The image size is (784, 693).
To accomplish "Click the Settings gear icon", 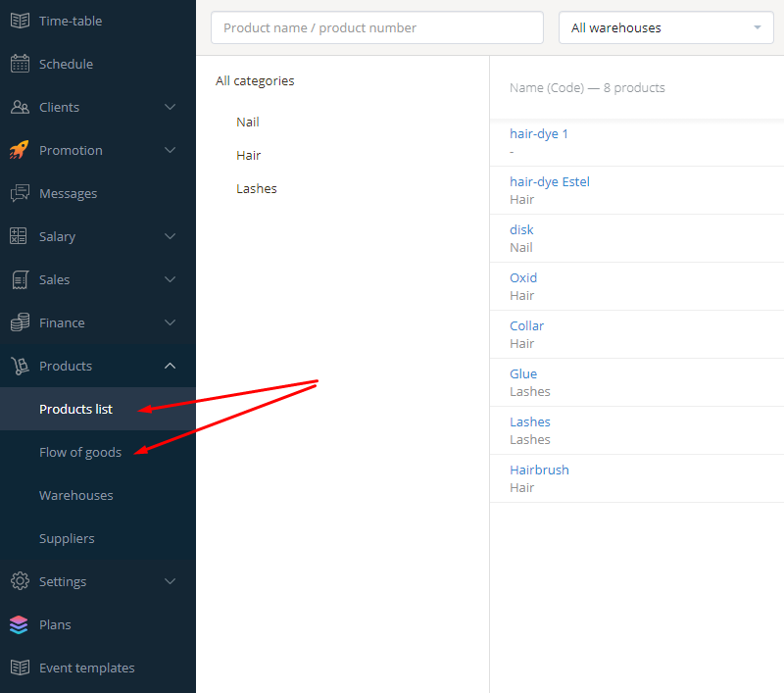I will pyautogui.click(x=20, y=581).
